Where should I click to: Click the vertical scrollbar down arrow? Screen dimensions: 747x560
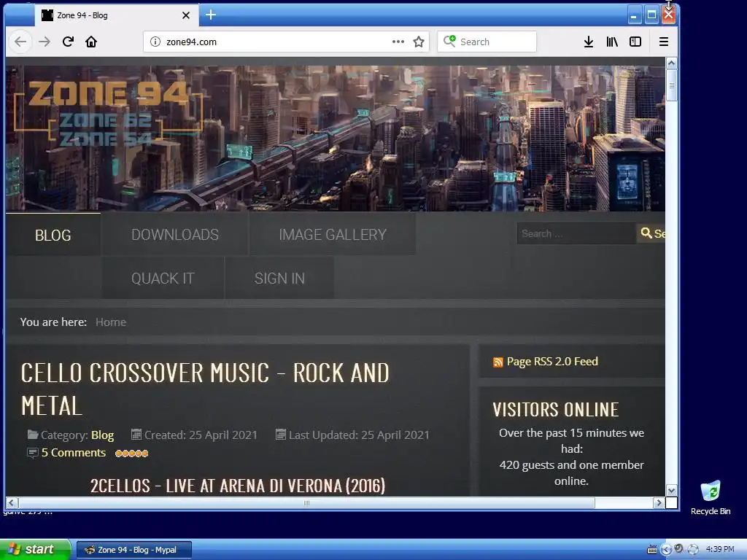pos(671,491)
